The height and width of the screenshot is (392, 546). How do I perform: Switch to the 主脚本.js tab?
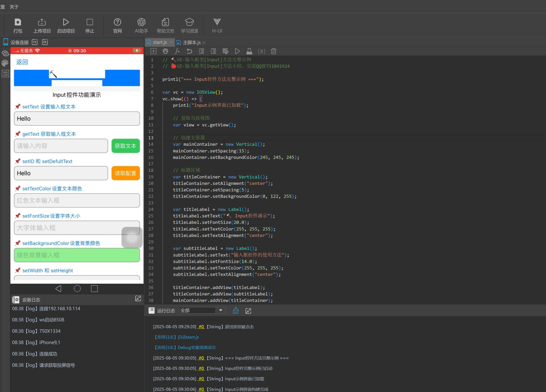pyautogui.click(x=191, y=43)
